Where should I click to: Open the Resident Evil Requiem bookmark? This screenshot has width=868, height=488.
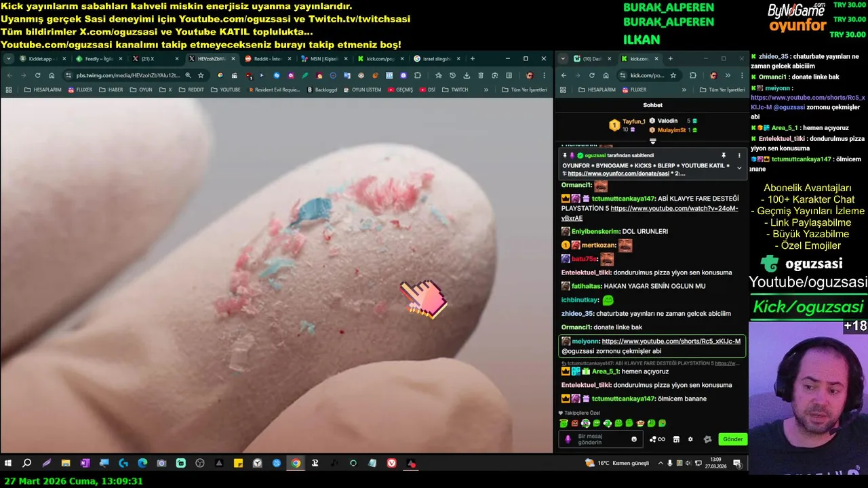coord(273,89)
